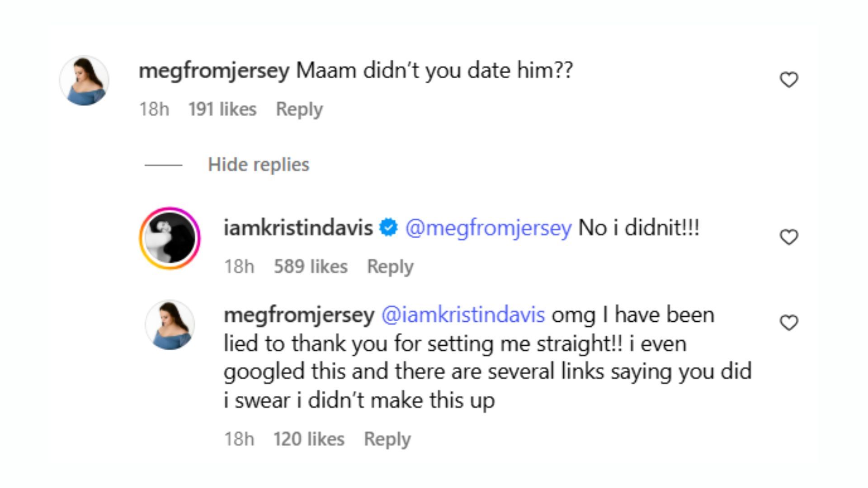Image resolution: width=868 pixels, height=488 pixels.
Task: Collapse the thread with Hide replies
Action: coord(258,164)
